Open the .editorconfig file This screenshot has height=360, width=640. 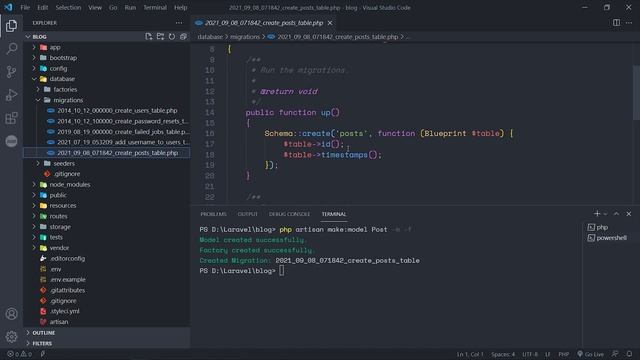pyautogui.click(x=107, y=258)
